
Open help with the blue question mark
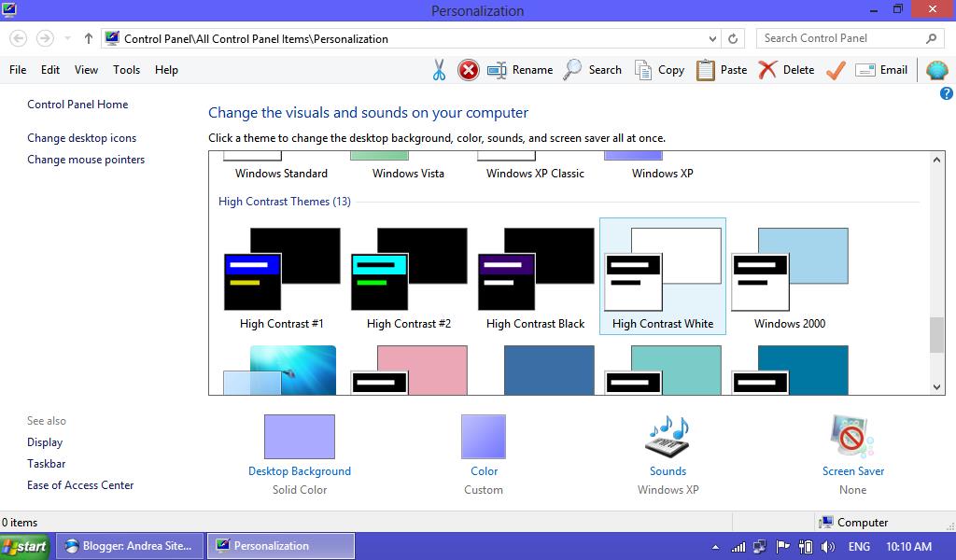[x=947, y=93]
